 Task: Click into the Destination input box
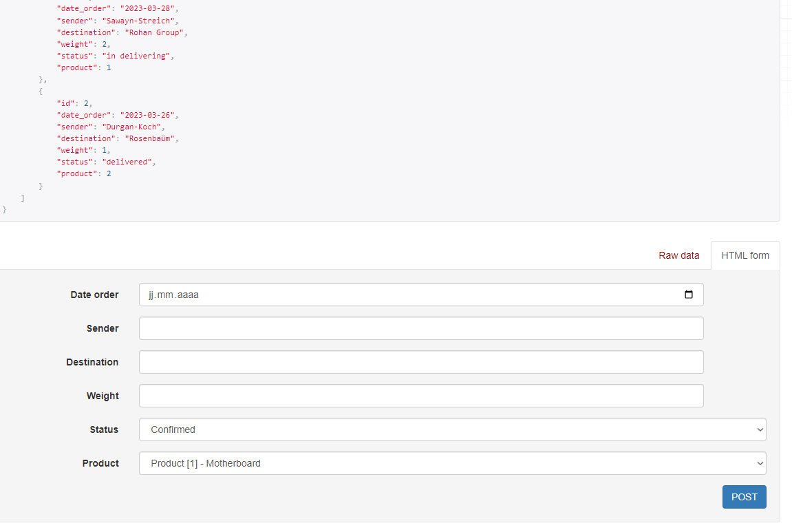pyautogui.click(x=421, y=362)
